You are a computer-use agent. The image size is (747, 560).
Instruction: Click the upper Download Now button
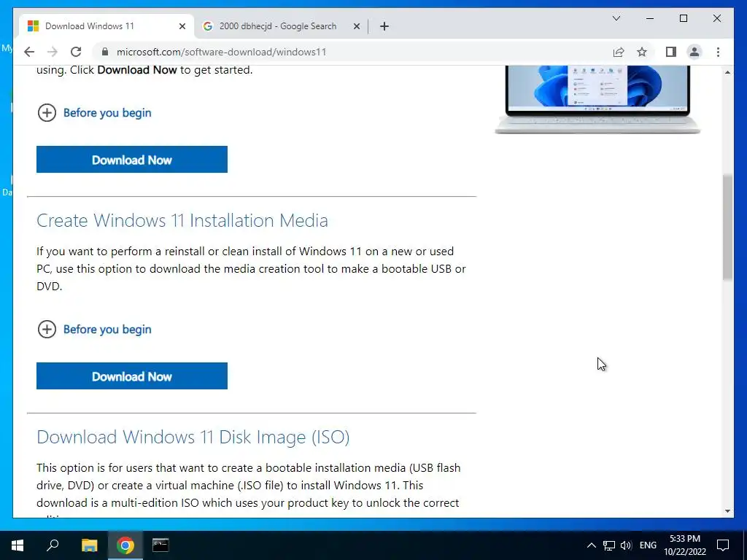[x=132, y=160]
